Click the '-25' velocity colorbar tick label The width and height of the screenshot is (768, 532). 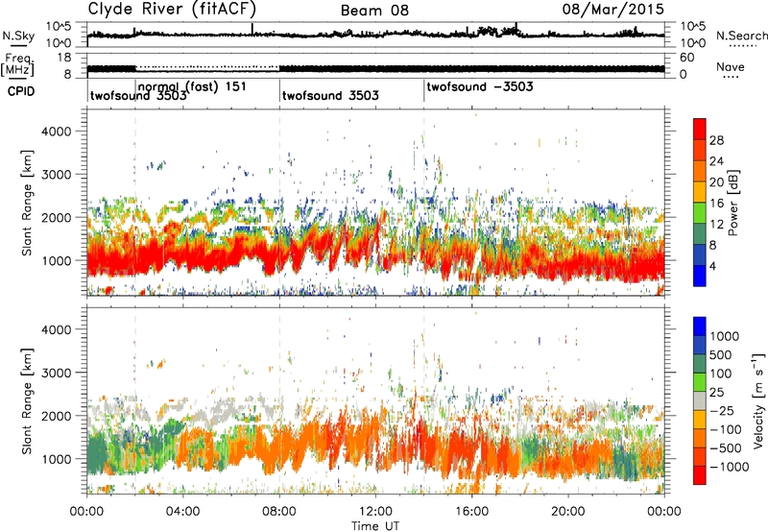(722, 411)
